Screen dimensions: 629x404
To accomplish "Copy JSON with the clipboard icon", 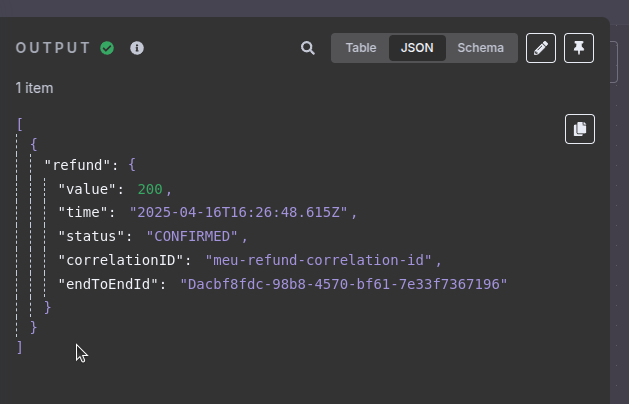I will click(579, 129).
